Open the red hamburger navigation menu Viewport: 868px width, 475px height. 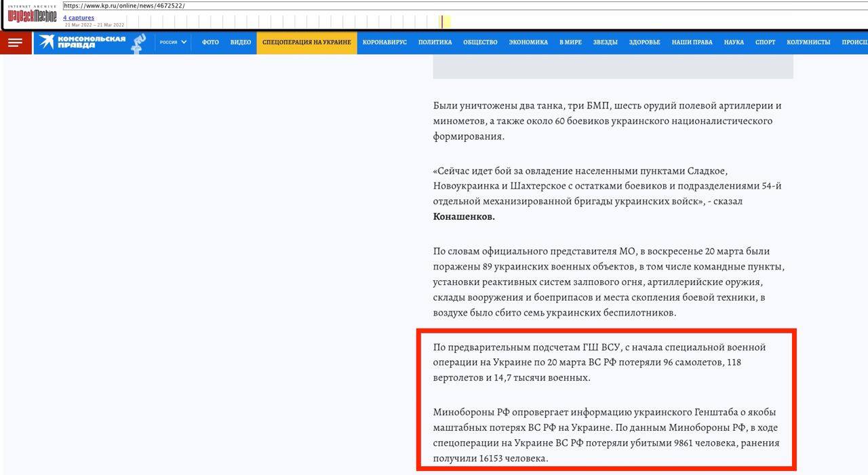[x=15, y=41]
